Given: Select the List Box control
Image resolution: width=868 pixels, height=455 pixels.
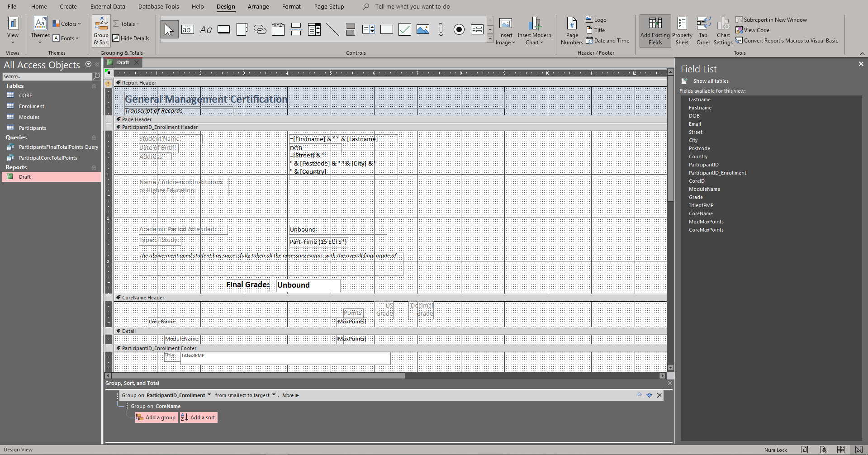Looking at the screenshot, I should (369, 30).
